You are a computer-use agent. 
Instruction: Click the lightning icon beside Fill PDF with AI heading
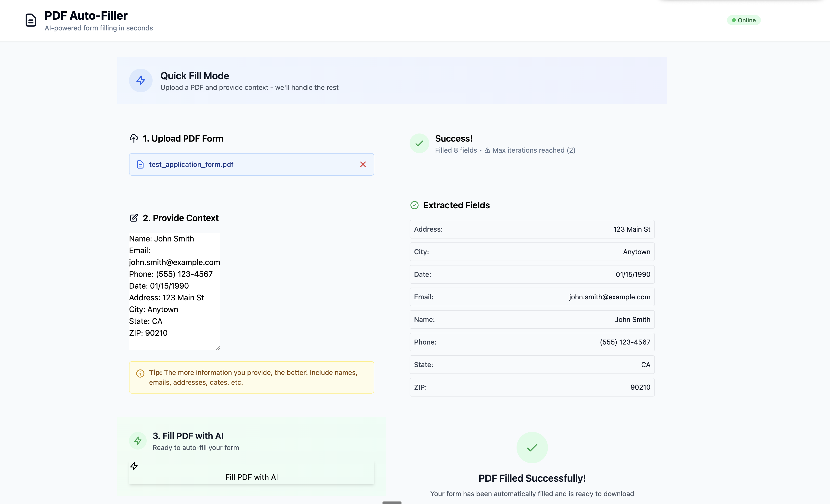[x=137, y=441]
